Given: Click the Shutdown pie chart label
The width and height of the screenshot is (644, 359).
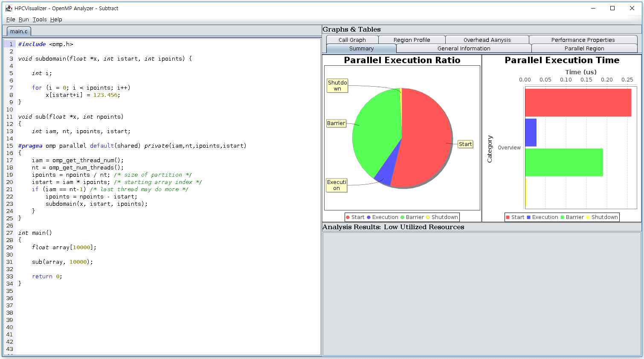Looking at the screenshot, I should (x=337, y=85).
